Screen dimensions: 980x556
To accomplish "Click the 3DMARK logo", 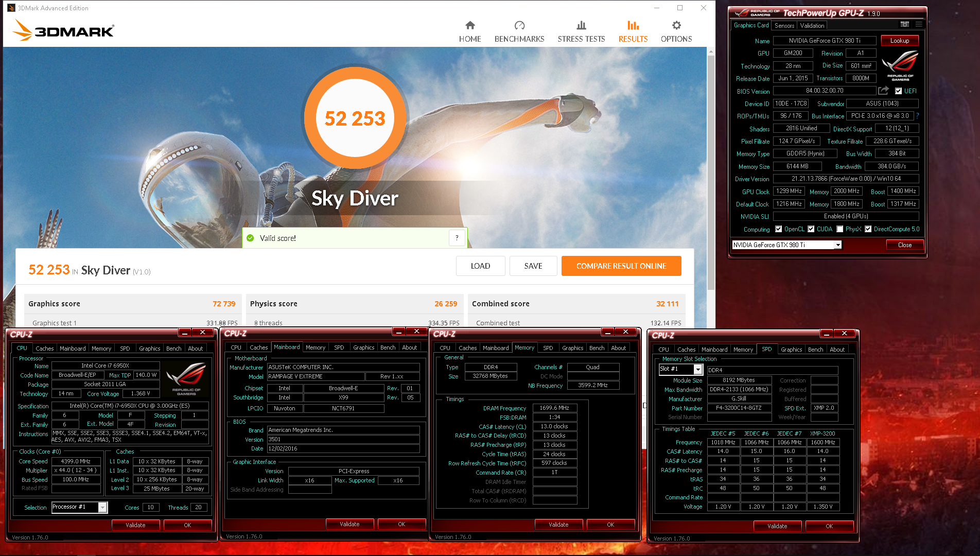I will tap(63, 30).
